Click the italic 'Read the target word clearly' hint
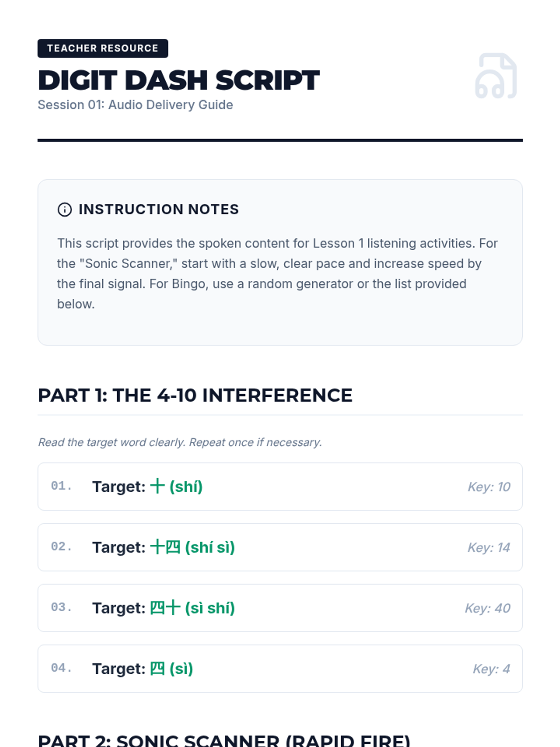Screen dimensions: 560x747 [x=180, y=442]
